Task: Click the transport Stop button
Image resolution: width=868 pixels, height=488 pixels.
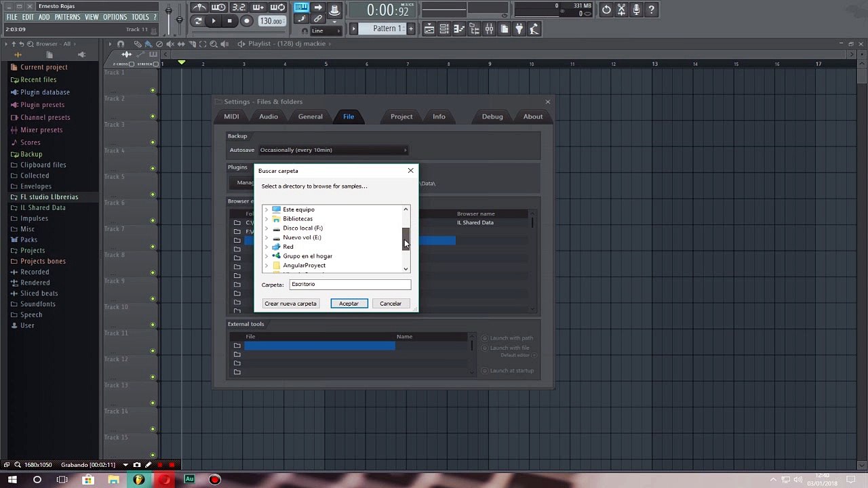Action: (x=229, y=21)
